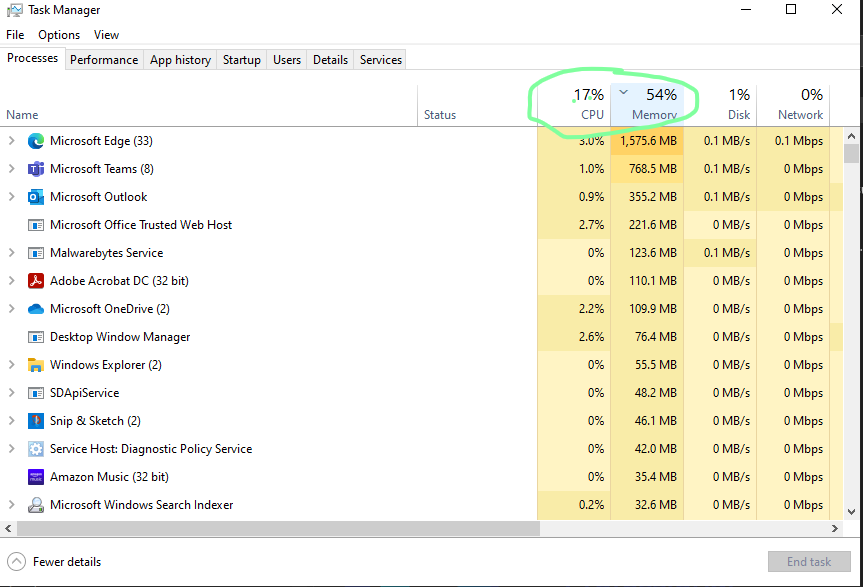This screenshot has width=863, height=587.
Task: Switch to the Details tab
Action: click(x=330, y=60)
